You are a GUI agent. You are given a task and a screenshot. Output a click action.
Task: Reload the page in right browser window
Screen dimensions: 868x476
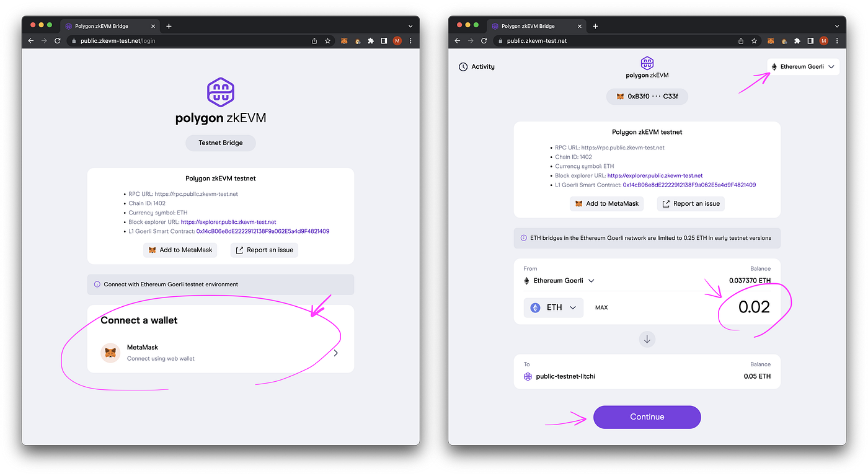coord(484,41)
